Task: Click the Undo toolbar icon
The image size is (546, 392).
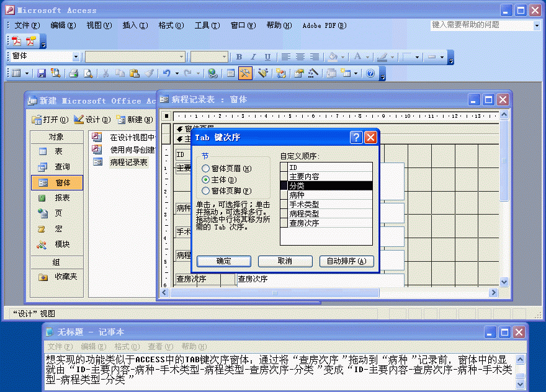Action: (x=167, y=73)
